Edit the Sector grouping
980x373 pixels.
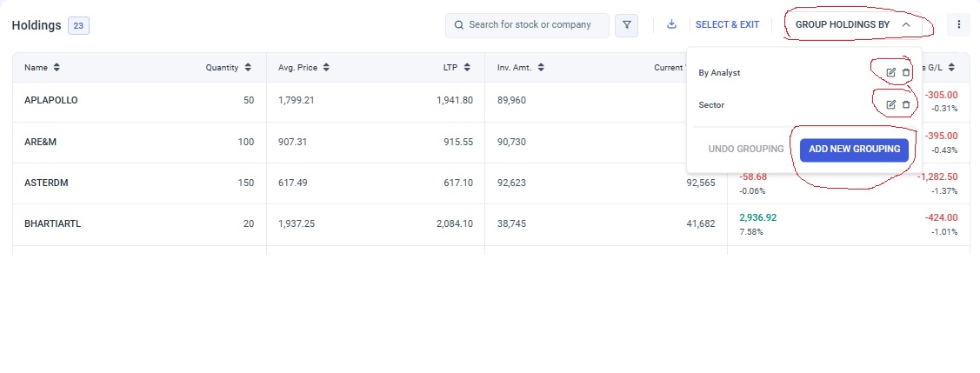[x=890, y=105]
